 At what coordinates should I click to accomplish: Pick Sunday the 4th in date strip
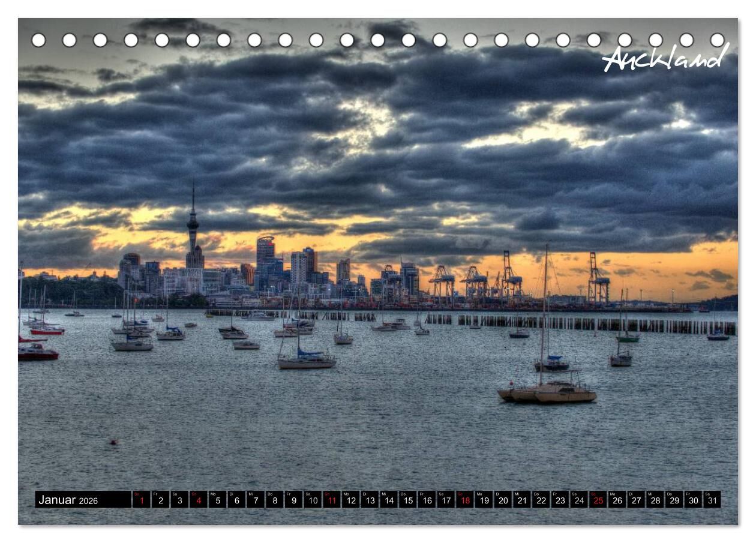pos(199,500)
